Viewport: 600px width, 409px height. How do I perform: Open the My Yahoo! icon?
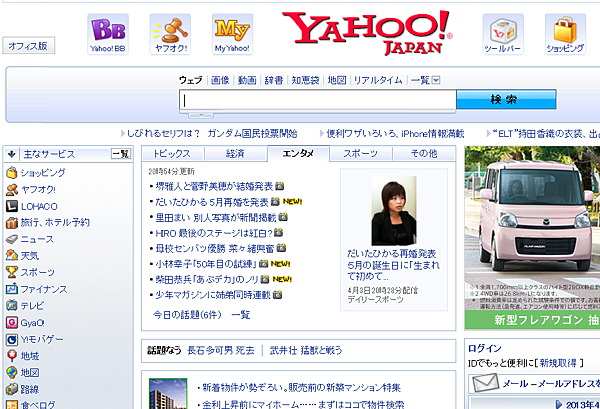232,34
